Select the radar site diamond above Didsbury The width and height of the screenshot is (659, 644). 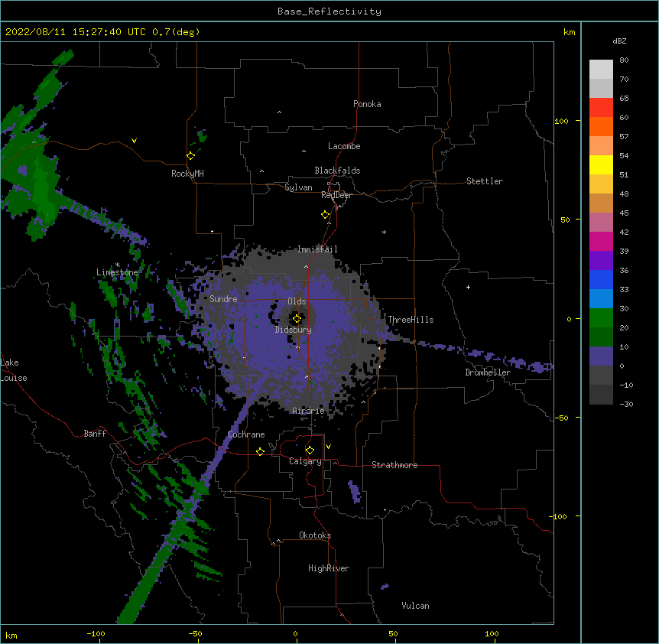click(x=297, y=319)
